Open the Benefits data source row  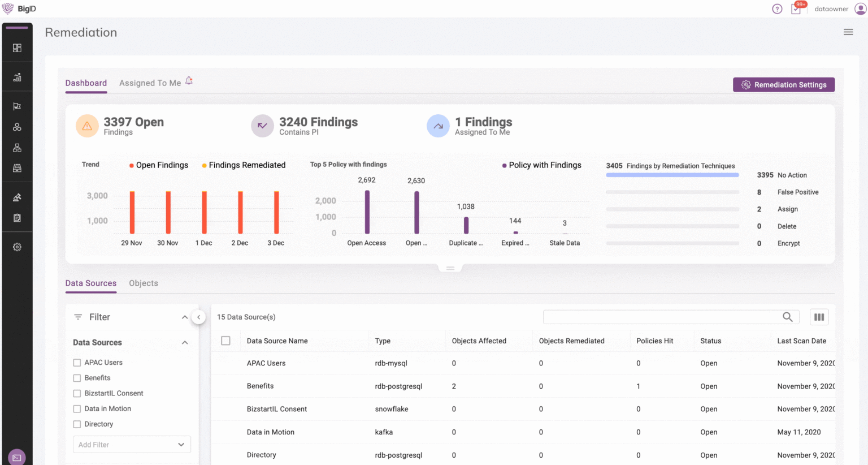click(x=261, y=386)
